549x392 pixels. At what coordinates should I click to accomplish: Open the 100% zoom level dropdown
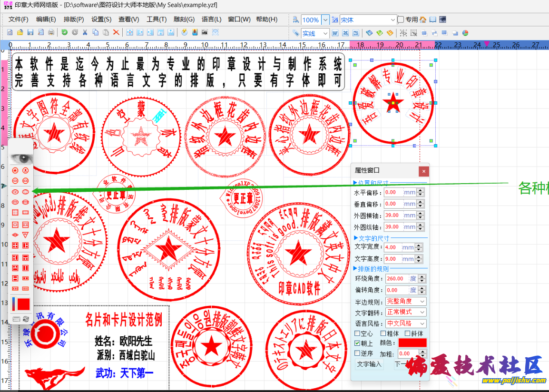point(325,20)
